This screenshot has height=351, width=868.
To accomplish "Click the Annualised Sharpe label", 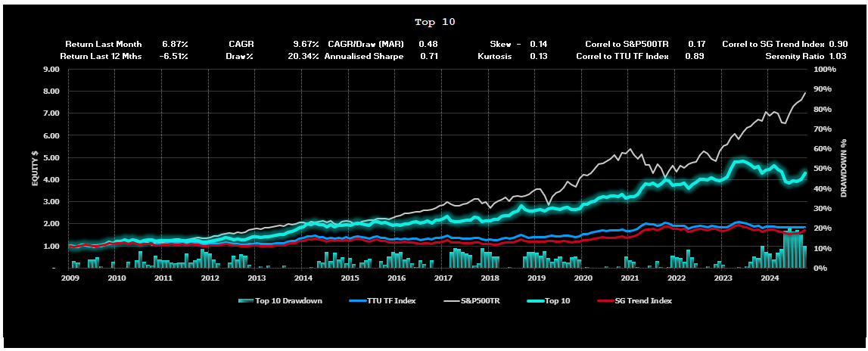I will click(x=364, y=56).
